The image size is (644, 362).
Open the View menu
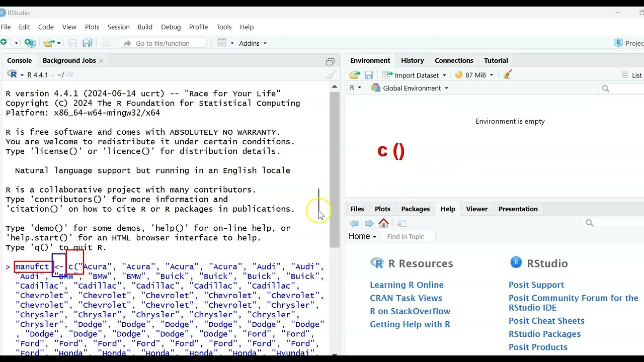coord(69,27)
